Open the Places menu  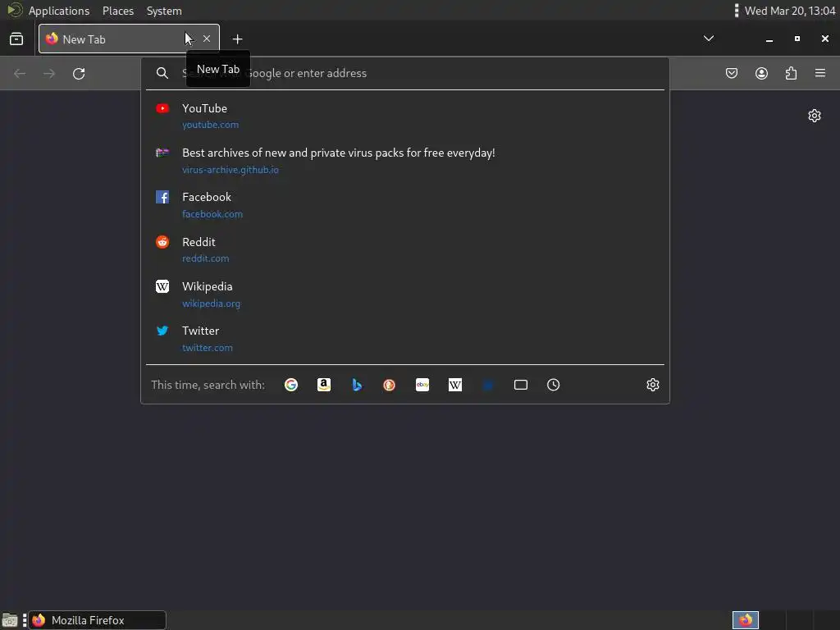(x=118, y=11)
